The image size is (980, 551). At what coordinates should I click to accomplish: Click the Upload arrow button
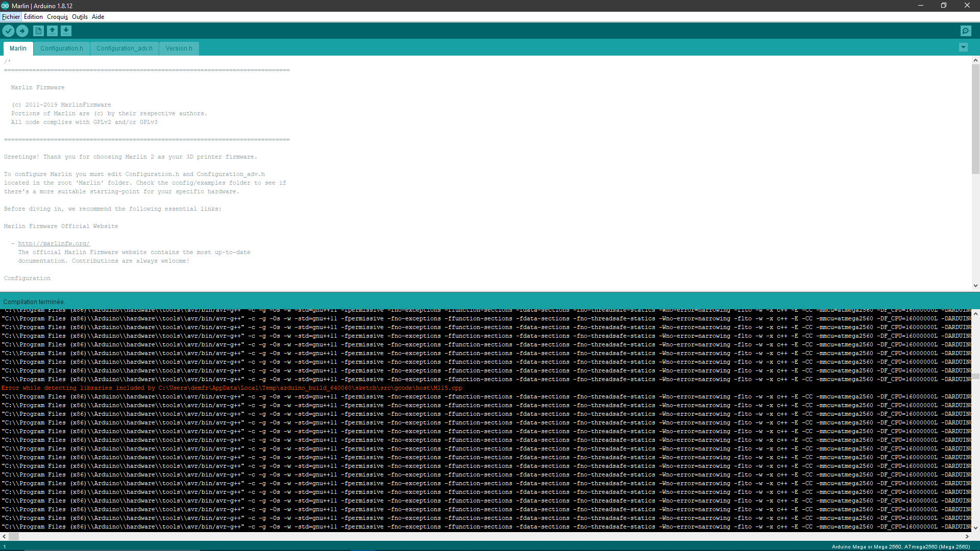22,31
